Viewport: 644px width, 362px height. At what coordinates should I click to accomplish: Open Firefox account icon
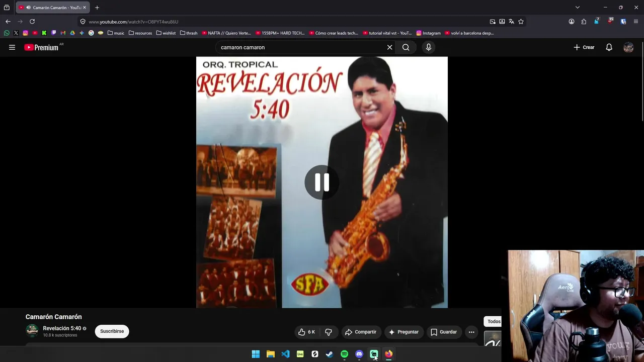pos(572,22)
